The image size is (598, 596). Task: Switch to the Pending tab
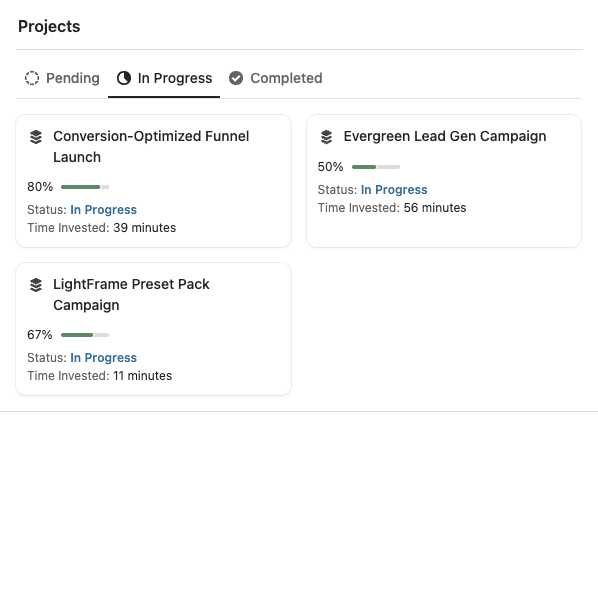click(x=62, y=78)
